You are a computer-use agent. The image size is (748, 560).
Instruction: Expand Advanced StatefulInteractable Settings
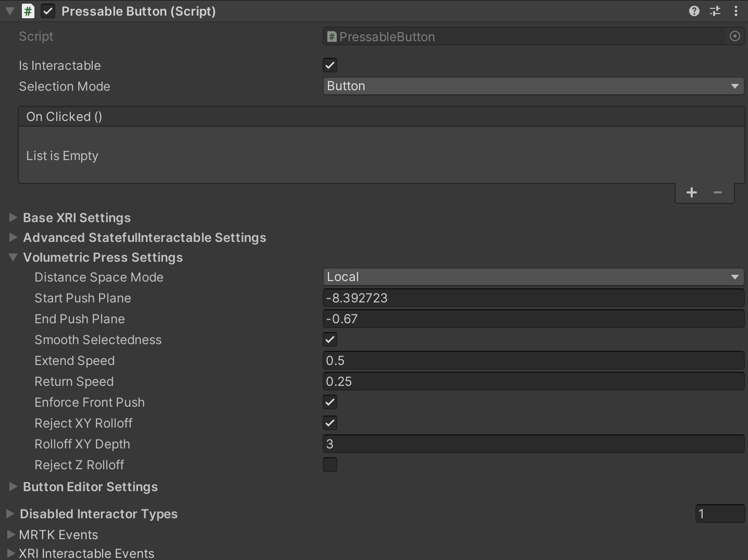14,237
